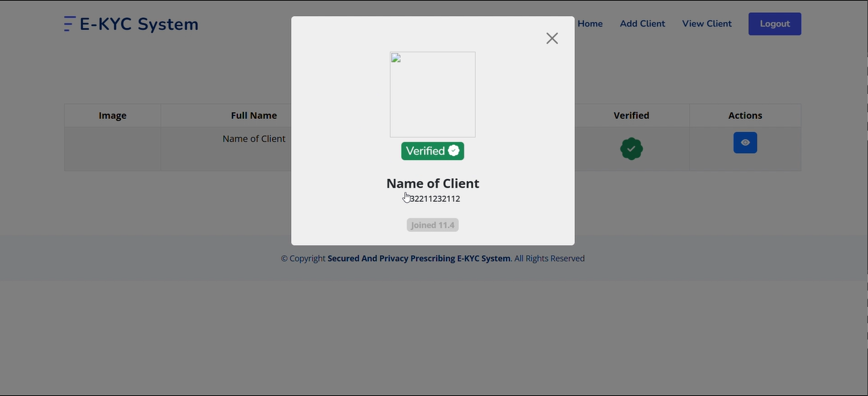The width and height of the screenshot is (868, 396).
Task: Click the Joined 11.4 badge
Action: coord(432,225)
